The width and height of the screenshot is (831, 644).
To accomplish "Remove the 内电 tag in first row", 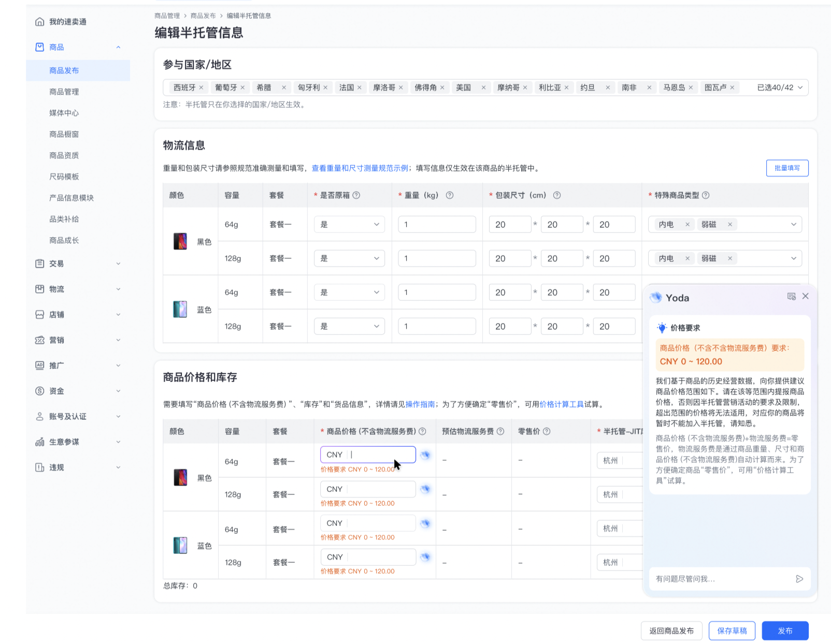I will click(687, 224).
